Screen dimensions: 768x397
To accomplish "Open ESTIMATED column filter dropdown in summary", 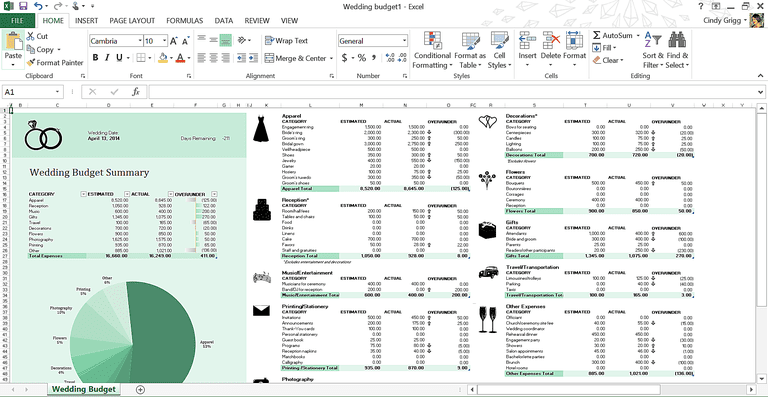I will coord(127,194).
